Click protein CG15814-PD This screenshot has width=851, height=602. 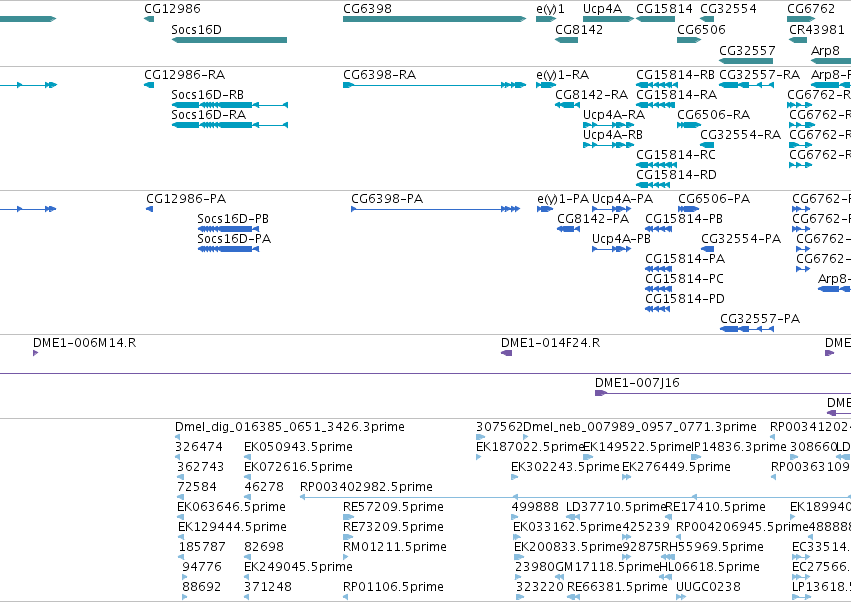pyautogui.click(x=657, y=309)
